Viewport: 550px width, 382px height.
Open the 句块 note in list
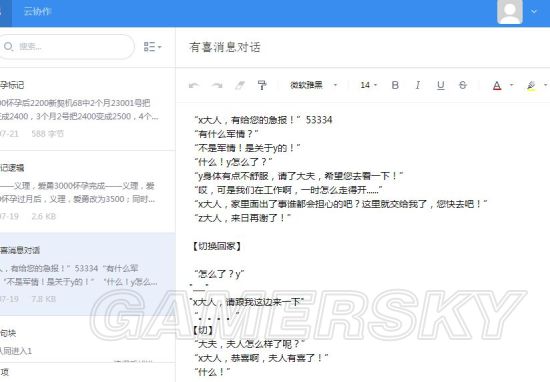[88, 340]
